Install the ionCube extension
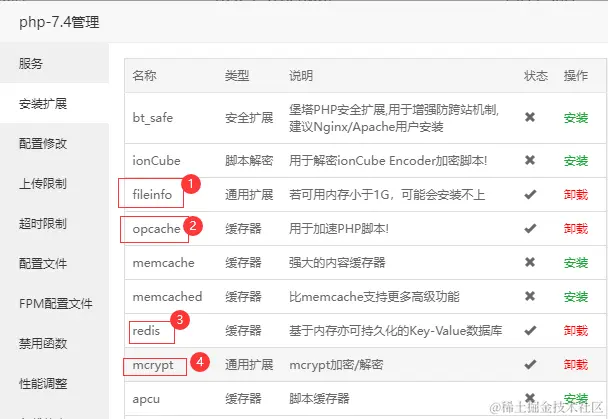This screenshot has height=419, width=608. [576, 160]
